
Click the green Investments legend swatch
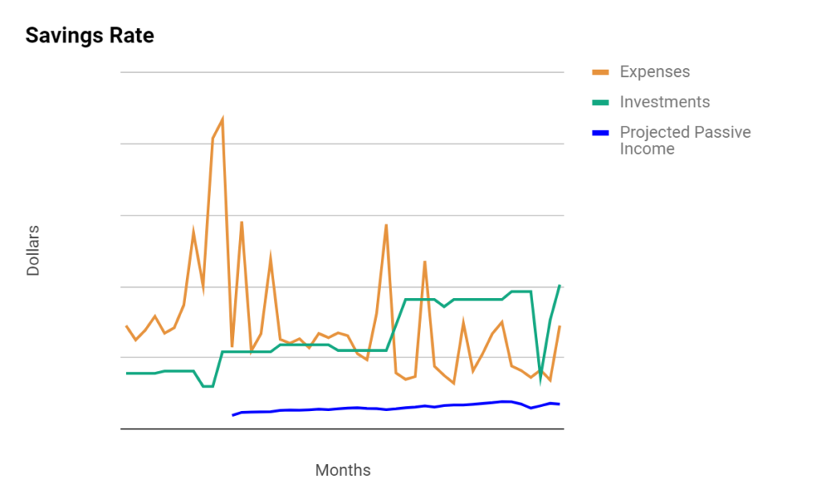click(600, 103)
